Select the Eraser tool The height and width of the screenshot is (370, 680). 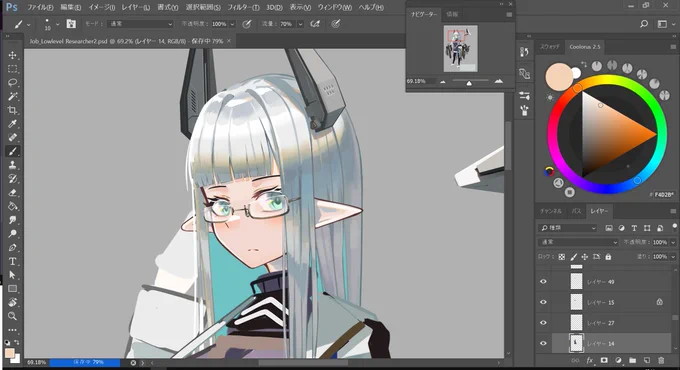click(12, 193)
